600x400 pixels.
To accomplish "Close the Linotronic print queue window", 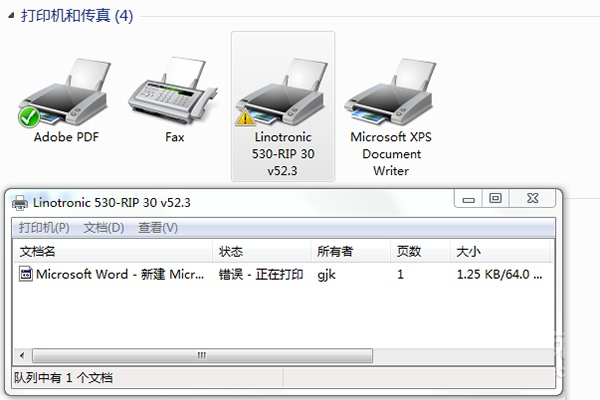I will (532, 198).
